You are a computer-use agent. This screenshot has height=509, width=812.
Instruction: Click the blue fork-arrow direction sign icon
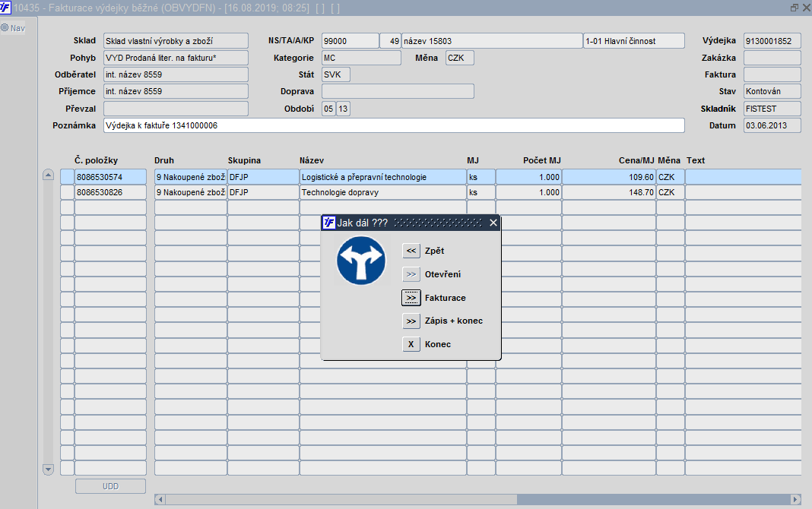point(361,260)
